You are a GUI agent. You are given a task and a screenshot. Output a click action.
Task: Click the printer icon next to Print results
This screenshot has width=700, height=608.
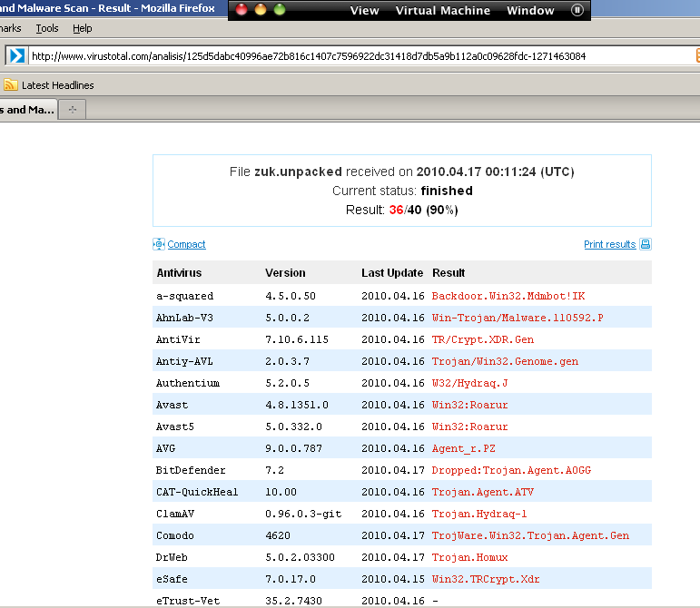click(x=646, y=244)
